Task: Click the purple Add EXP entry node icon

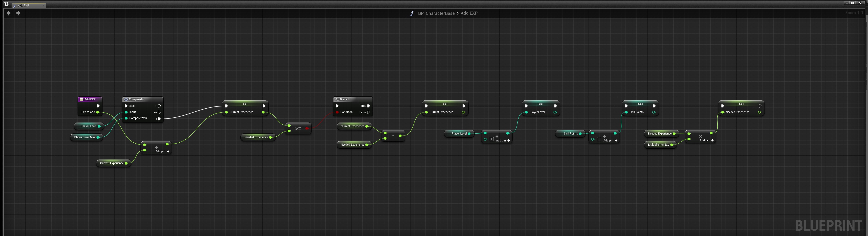Action: [81, 99]
